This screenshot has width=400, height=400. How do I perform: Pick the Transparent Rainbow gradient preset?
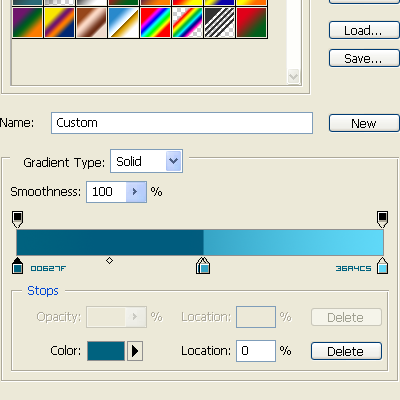click(188, 22)
